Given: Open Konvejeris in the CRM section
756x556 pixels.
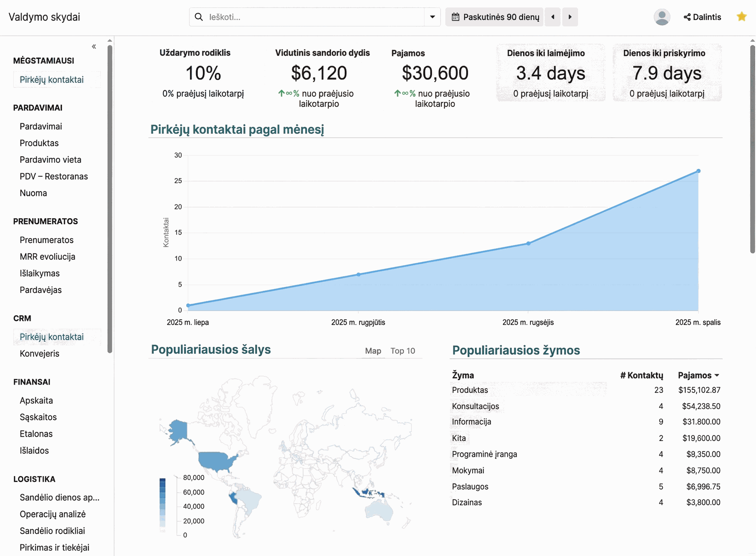Looking at the screenshot, I should (x=39, y=354).
